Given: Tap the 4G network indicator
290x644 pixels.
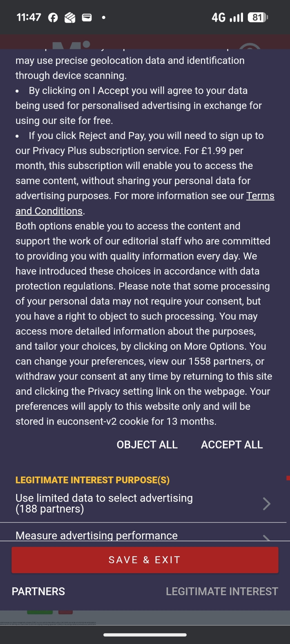Looking at the screenshot, I should [218, 17].
